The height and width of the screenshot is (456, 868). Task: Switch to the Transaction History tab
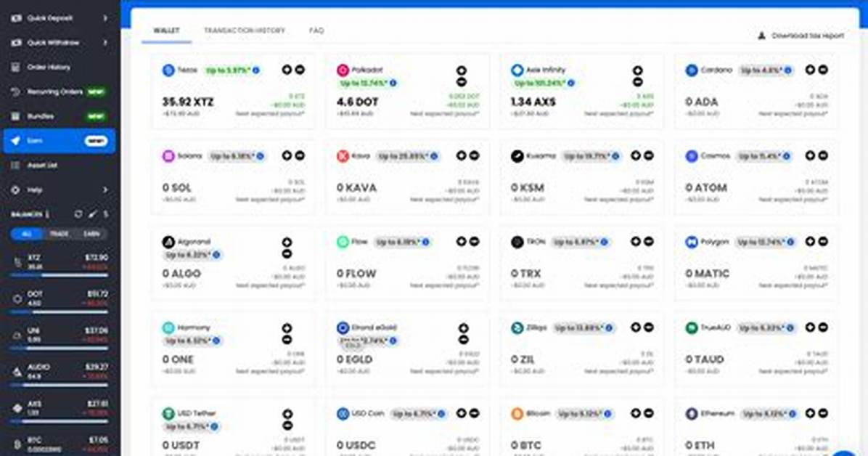pos(244,30)
